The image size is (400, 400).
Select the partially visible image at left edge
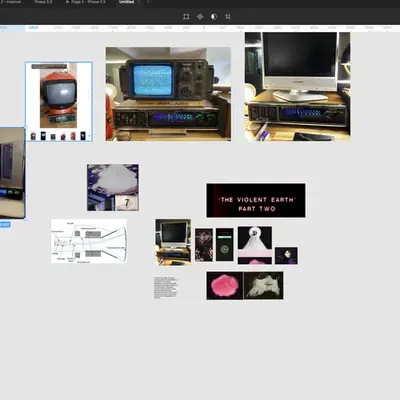[x=12, y=173]
